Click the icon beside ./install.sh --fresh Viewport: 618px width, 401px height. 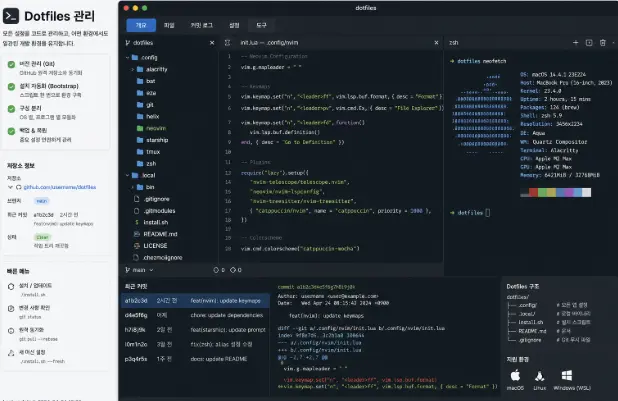click(x=11, y=353)
